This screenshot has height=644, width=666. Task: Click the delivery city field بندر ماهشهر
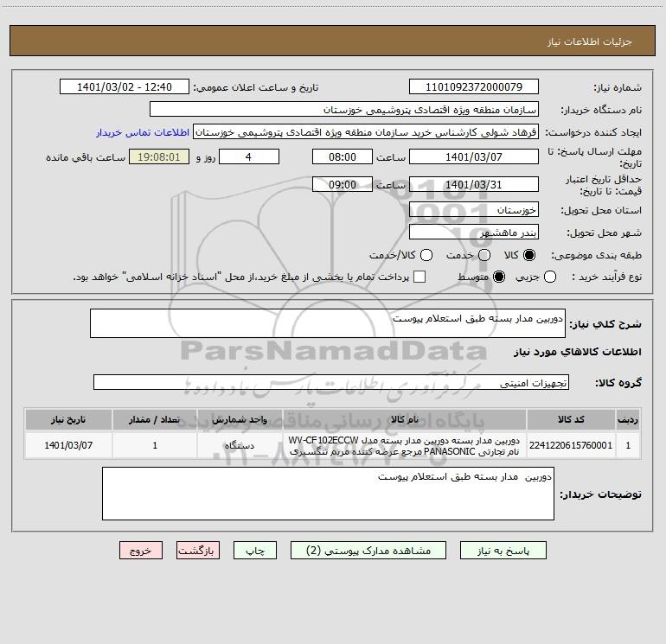click(x=474, y=233)
